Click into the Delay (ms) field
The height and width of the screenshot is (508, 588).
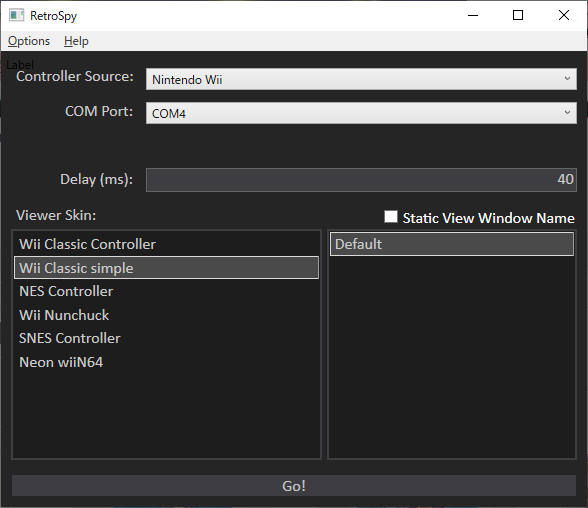361,180
